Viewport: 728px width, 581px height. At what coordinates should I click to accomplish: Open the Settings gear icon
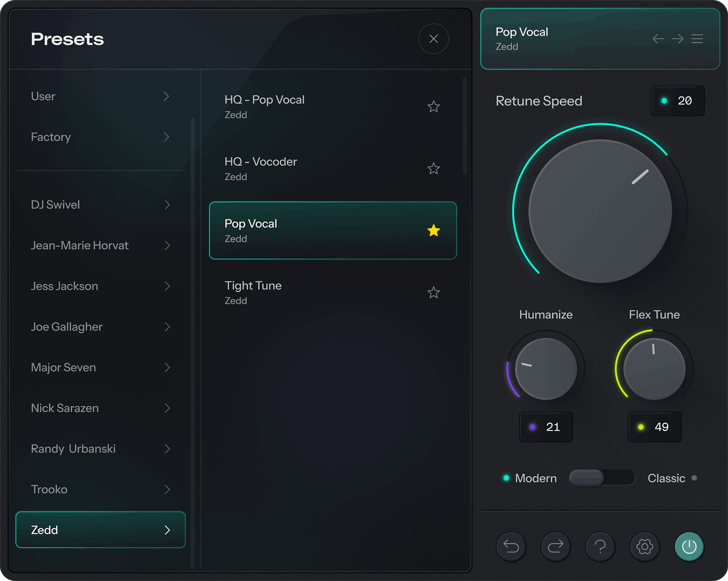(645, 547)
